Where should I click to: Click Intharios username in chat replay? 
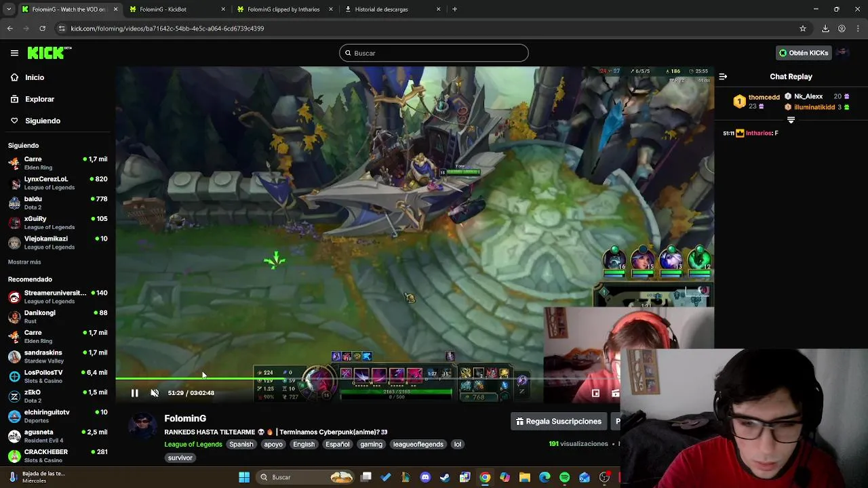[759, 133]
